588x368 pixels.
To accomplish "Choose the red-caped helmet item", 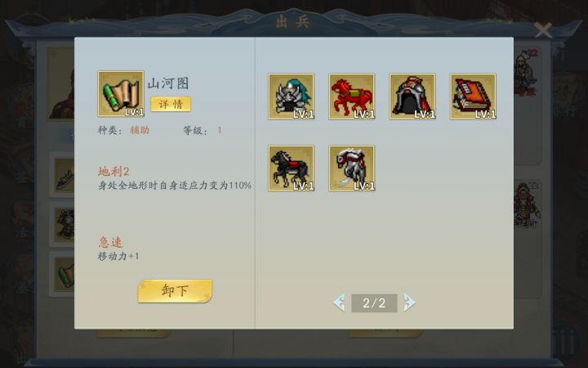I will [x=412, y=96].
